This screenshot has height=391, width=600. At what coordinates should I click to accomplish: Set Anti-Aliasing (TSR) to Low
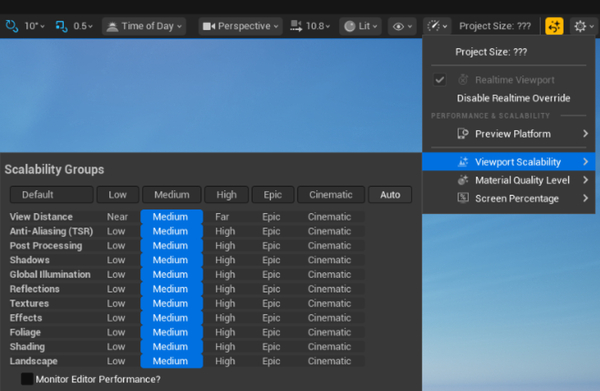[x=116, y=231]
